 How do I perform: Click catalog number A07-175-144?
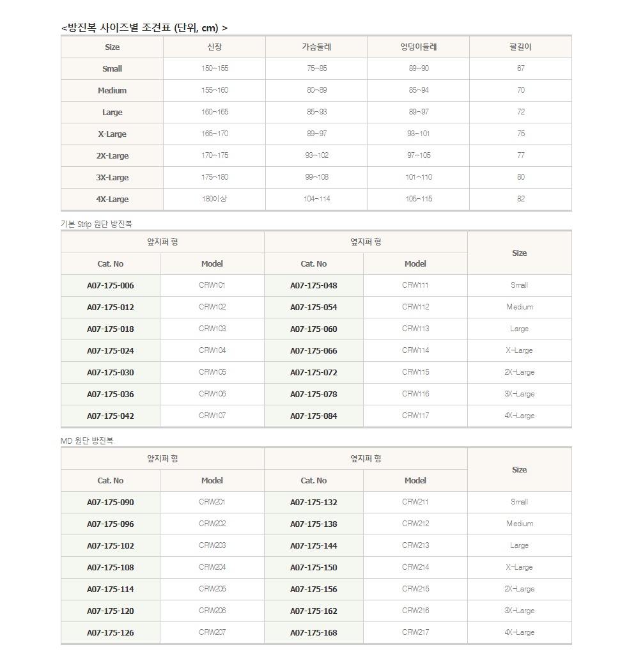[313, 546]
